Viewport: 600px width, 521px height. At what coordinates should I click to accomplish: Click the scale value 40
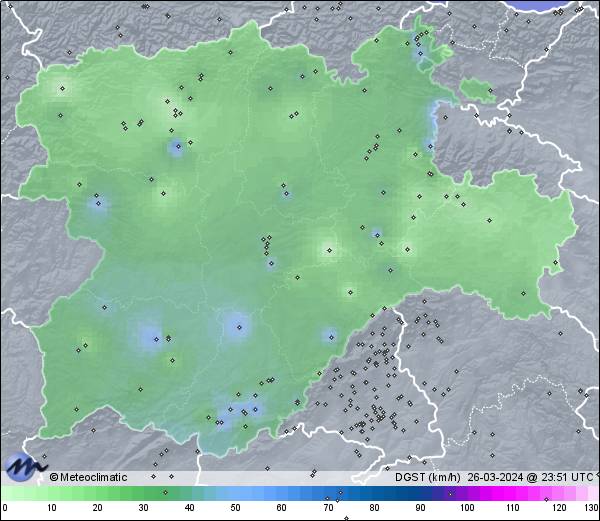[x=189, y=508]
